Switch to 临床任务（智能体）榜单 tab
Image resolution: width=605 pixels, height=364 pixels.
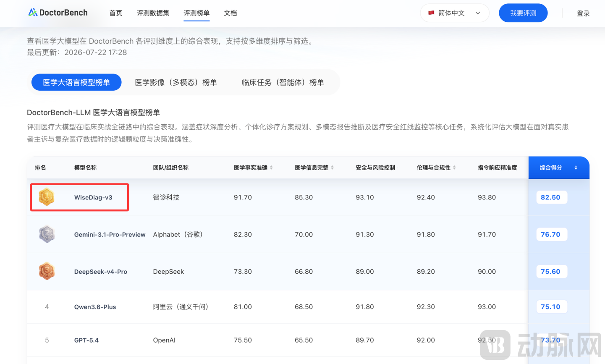click(283, 82)
